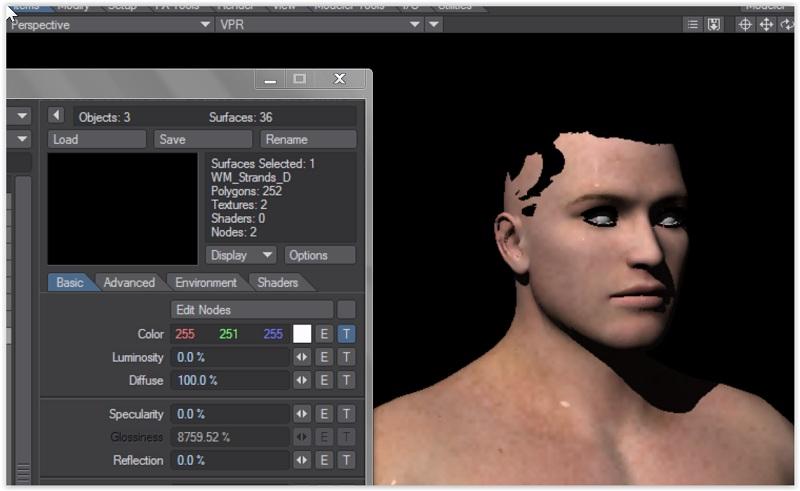Click the Reflection mini-slider arrows

[x=302, y=460]
